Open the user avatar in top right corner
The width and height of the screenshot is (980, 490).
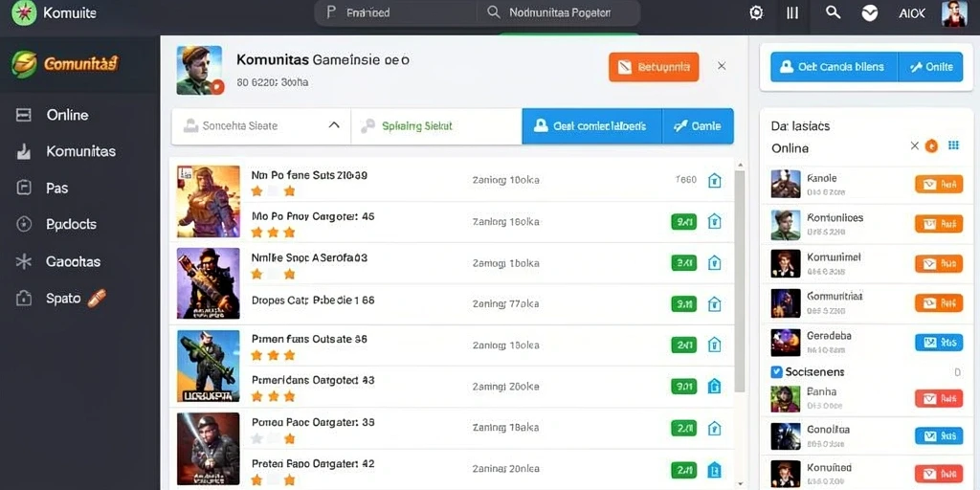[954, 13]
